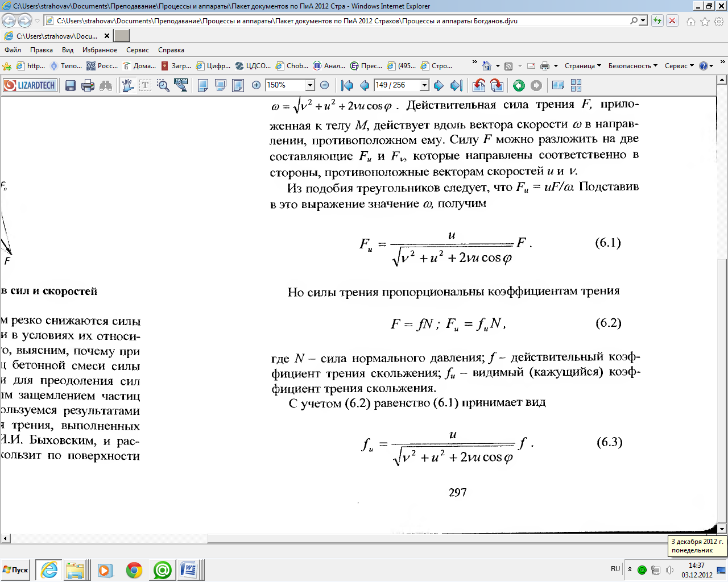Go to the previous page arrow

[x=365, y=85]
